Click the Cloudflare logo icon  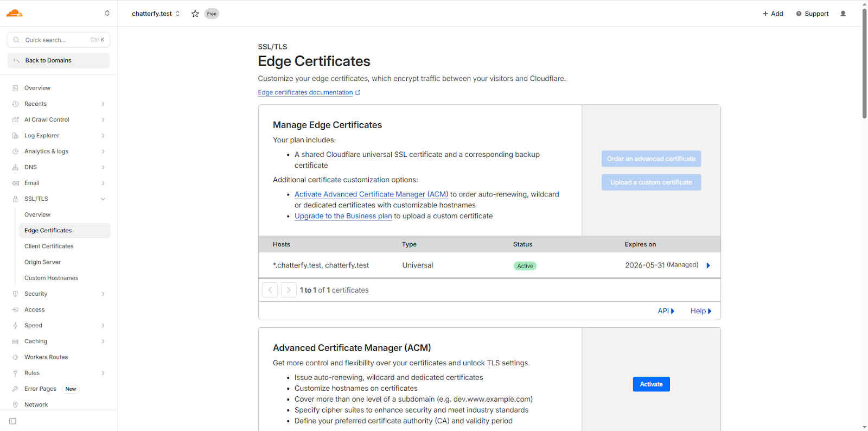pos(14,13)
